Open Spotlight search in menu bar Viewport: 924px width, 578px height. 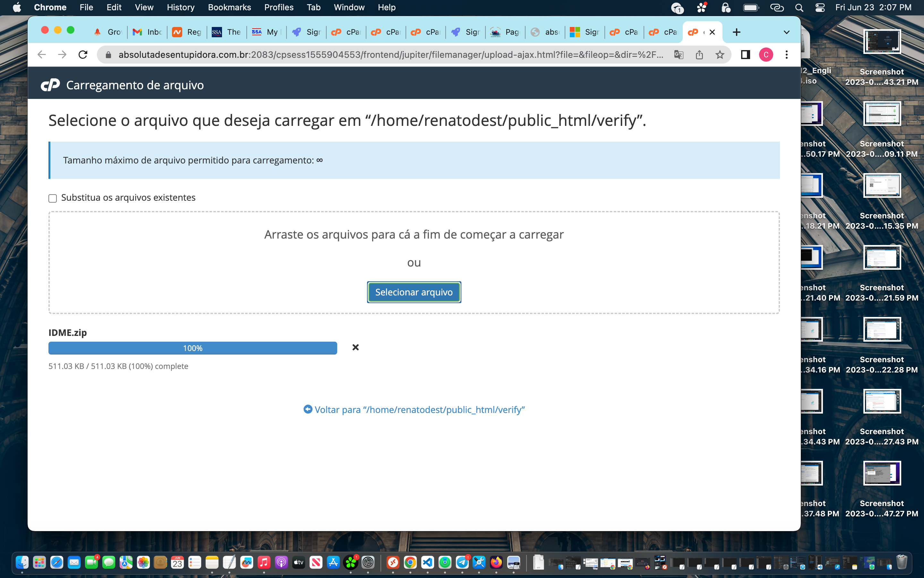(799, 8)
